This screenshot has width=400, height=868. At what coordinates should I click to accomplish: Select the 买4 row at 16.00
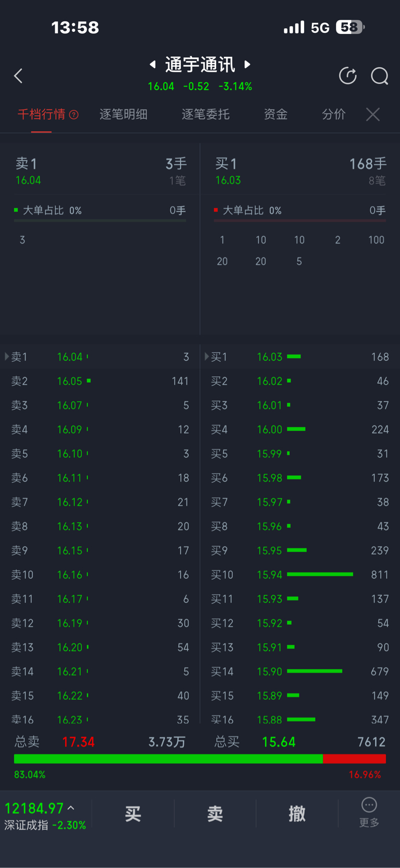click(300, 430)
